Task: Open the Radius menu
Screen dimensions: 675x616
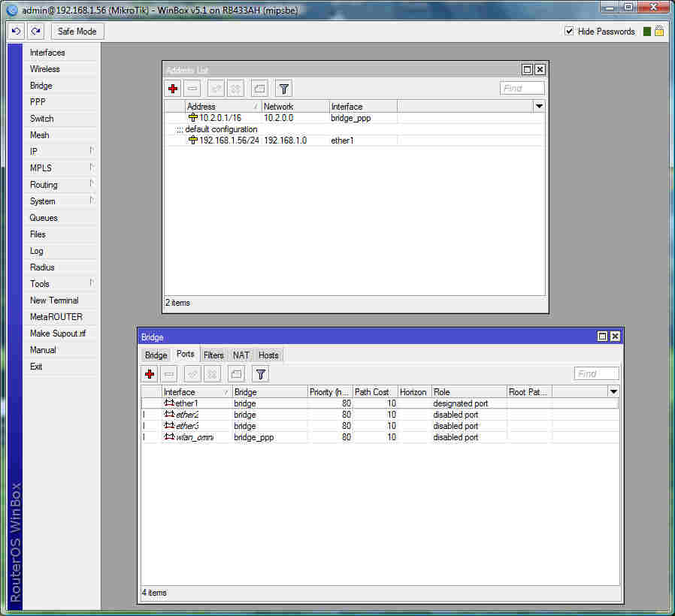Action: pos(59,267)
